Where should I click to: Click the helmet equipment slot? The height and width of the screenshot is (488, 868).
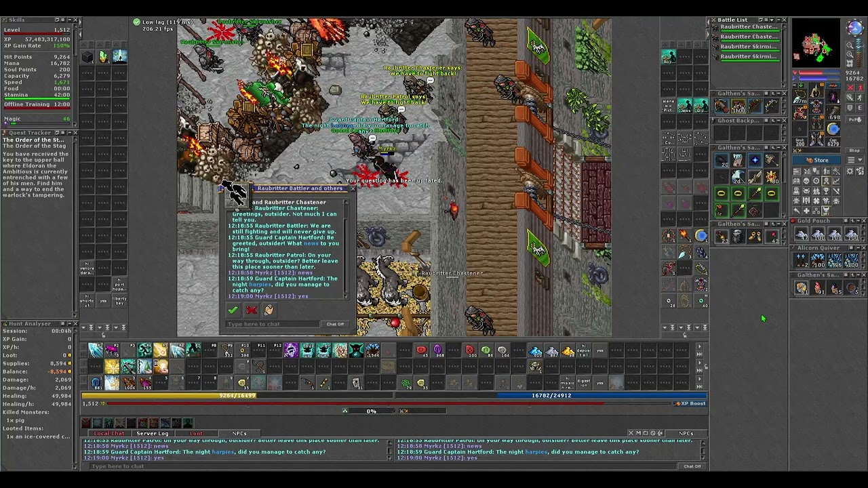tap(816, 89)
